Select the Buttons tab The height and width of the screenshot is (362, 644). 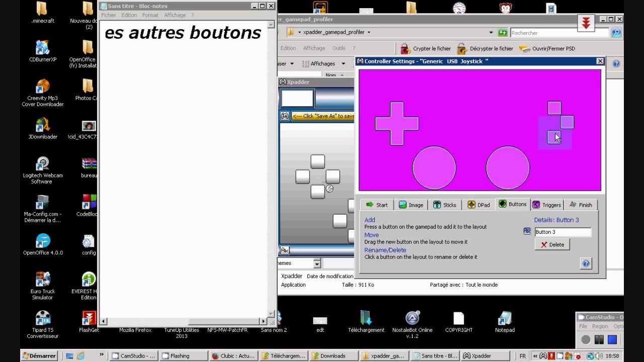click(x=513, y=204)
